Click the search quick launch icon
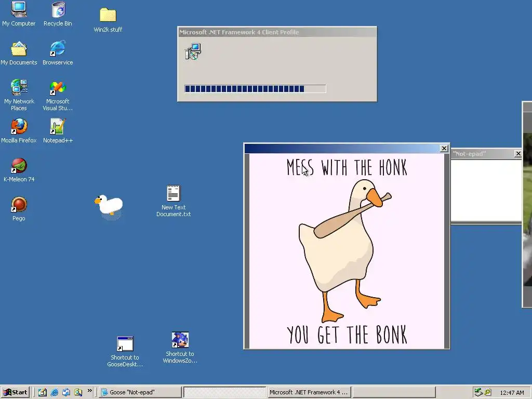532x399 pixels. pyautogui.click(x=78, y=392)
